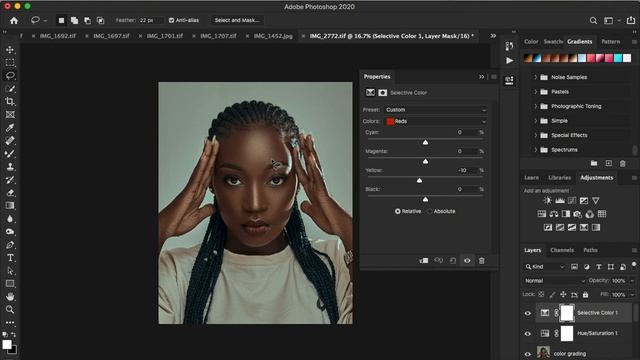
Task: Expand the Spectrums gradient folder
Action: click(x=536, y=150)
